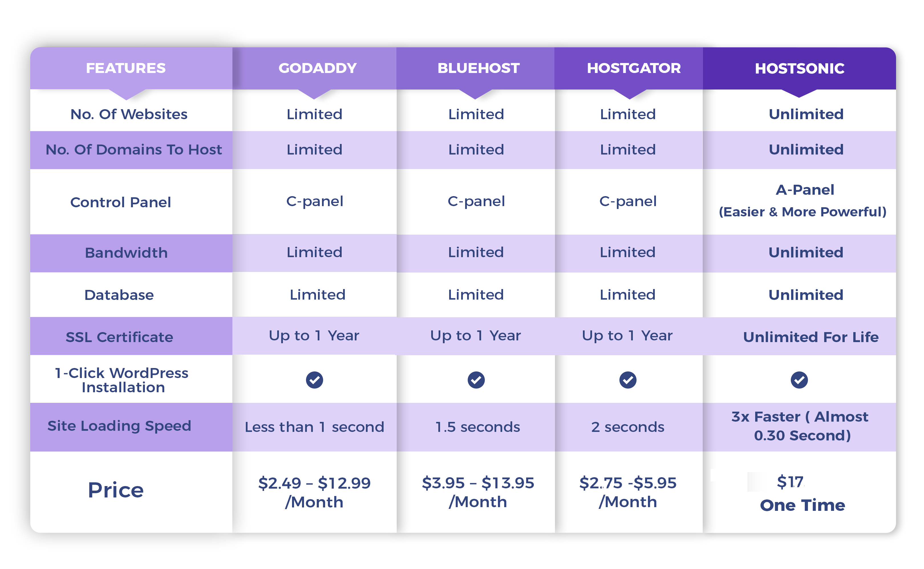Click GoDaddy's $2.49 – $12.99 /Month price
This screenshot has height=569, width=924.
point(314,492)
